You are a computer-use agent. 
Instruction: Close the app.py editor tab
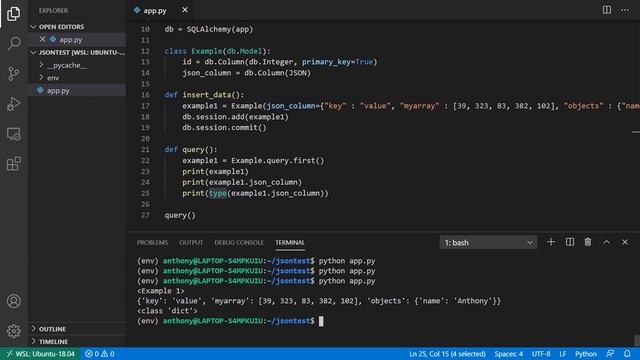click(185, 10)
